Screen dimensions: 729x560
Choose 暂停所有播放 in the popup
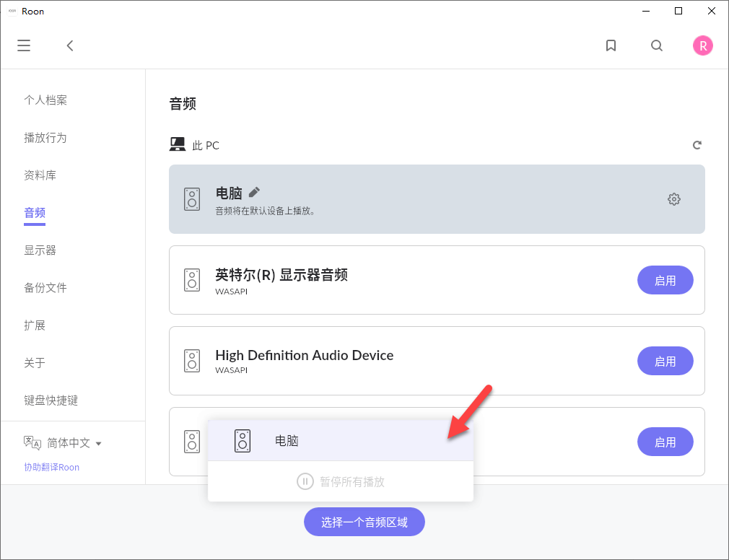[341, 481]
